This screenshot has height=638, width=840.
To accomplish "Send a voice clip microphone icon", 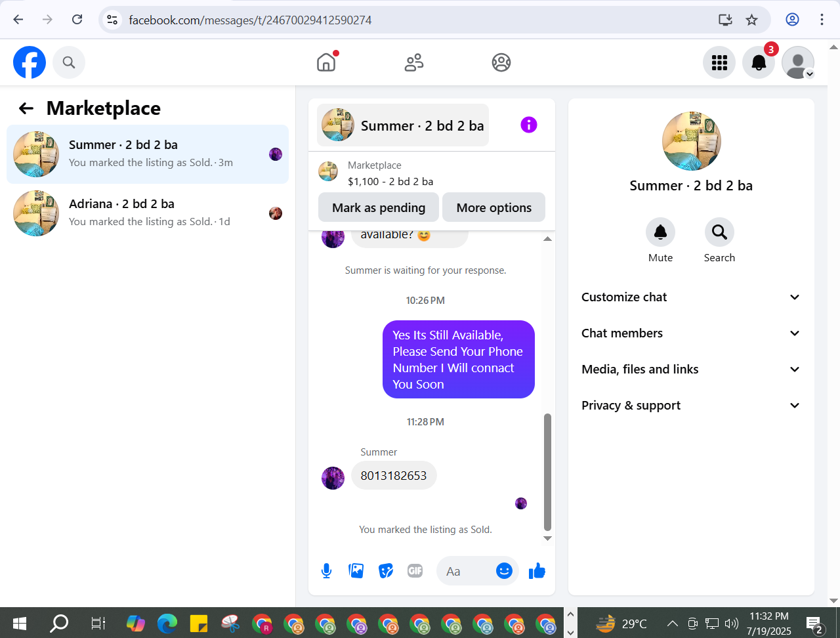I will click(x=326, y=571).
